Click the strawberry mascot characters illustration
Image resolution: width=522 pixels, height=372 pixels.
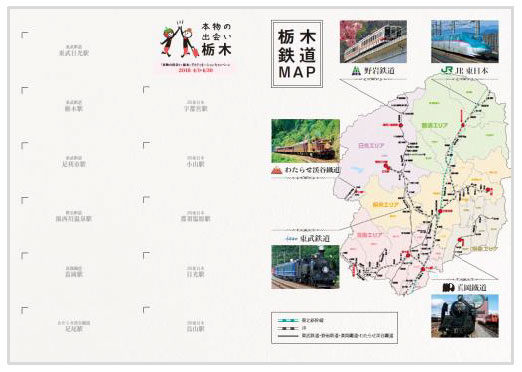[x=180, y=38]
